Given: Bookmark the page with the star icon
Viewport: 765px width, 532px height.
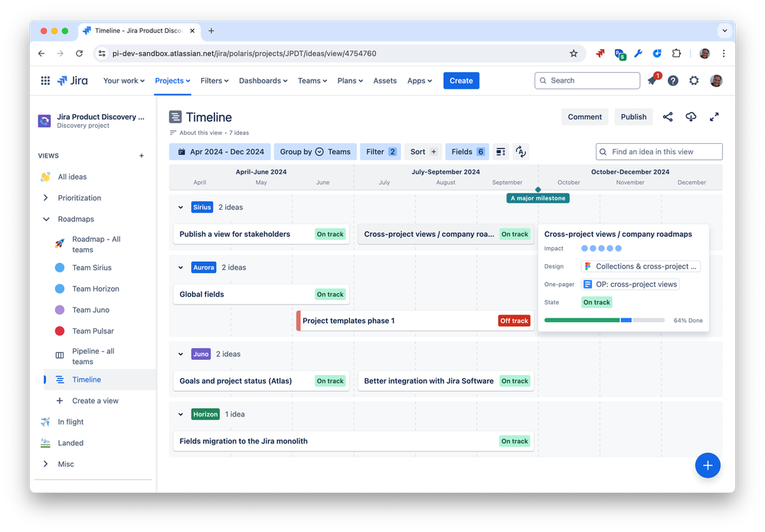Looking at the screenshot, I should (574, 54).
